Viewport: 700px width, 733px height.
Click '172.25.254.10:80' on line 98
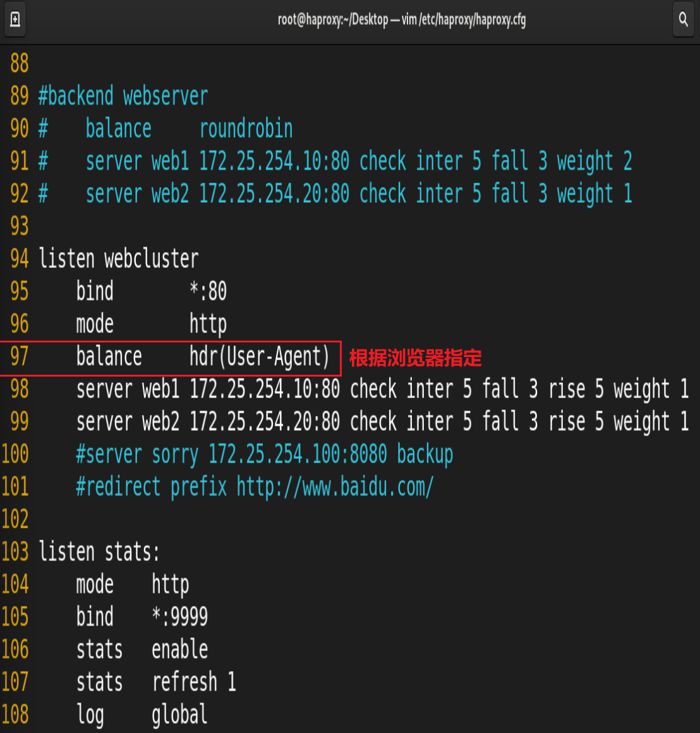265,389
